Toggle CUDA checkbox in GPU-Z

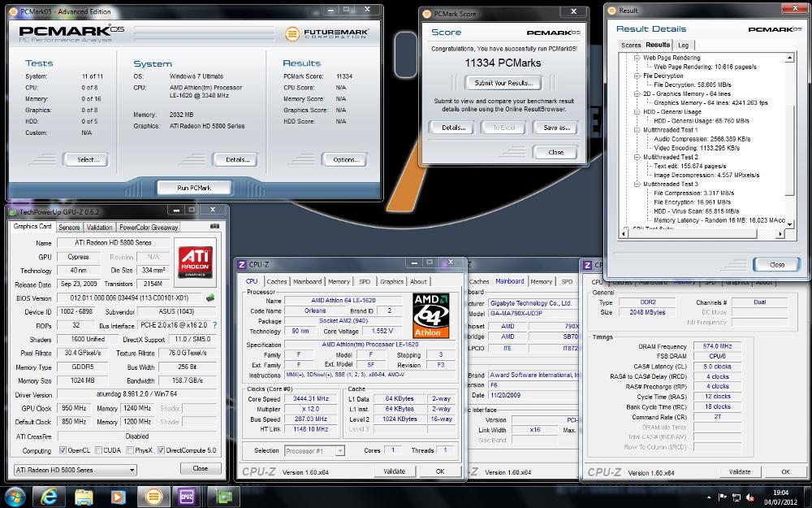click(x=98, y=450)
